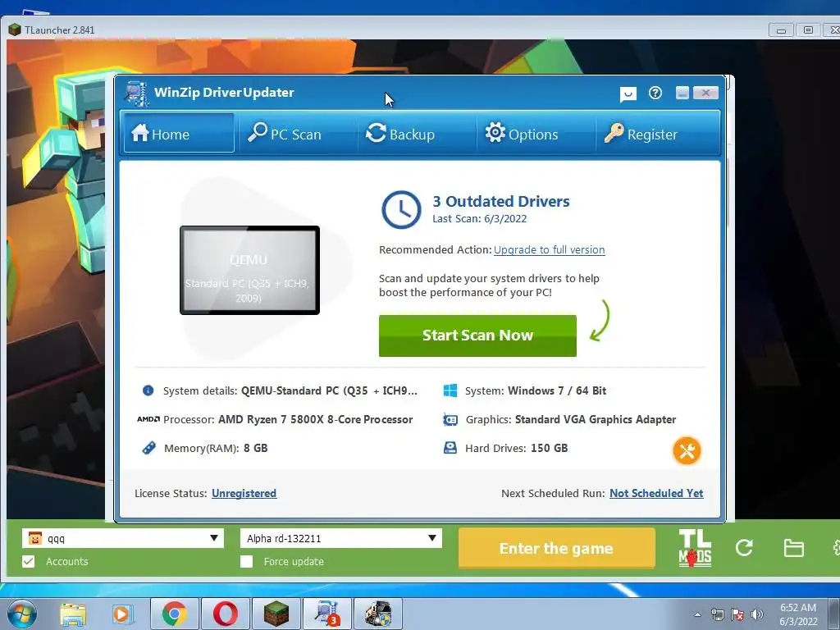Click the Last Scan: 6/3/2022 text
This screenshot has height=630, width=840.
click(x=479, y=218)
